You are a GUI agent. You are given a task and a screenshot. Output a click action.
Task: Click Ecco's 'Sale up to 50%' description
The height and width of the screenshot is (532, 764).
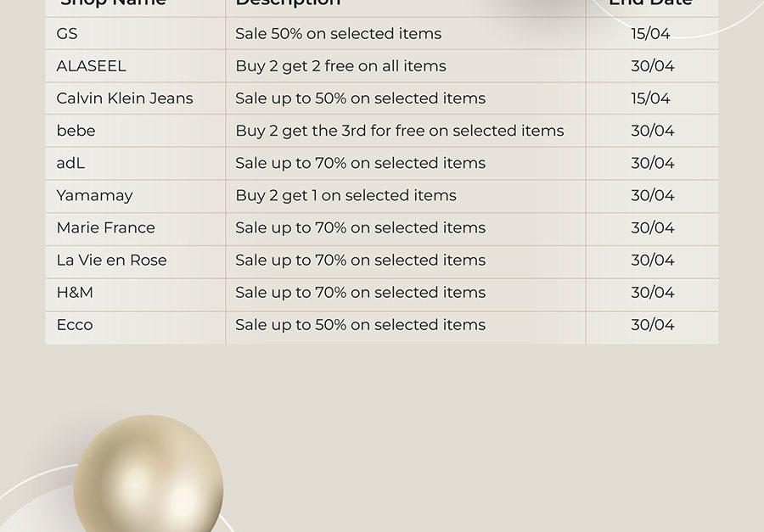point(360,325)
